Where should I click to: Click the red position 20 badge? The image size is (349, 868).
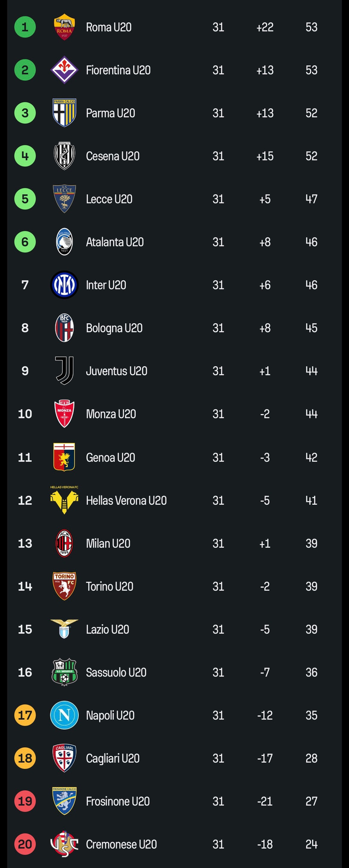tap(25, 844)
